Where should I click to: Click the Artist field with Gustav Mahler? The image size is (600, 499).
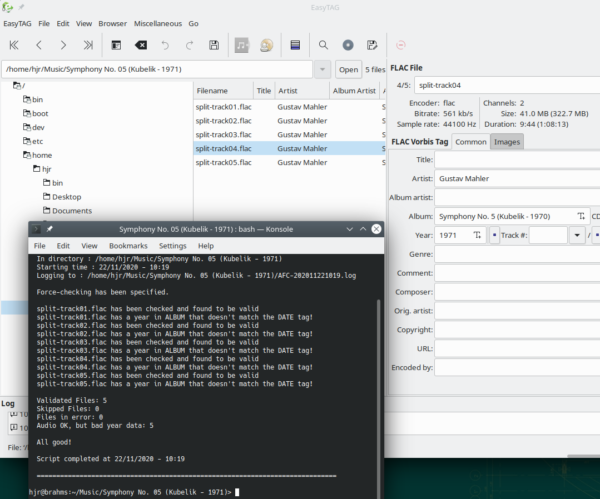(x=517, y=178)
